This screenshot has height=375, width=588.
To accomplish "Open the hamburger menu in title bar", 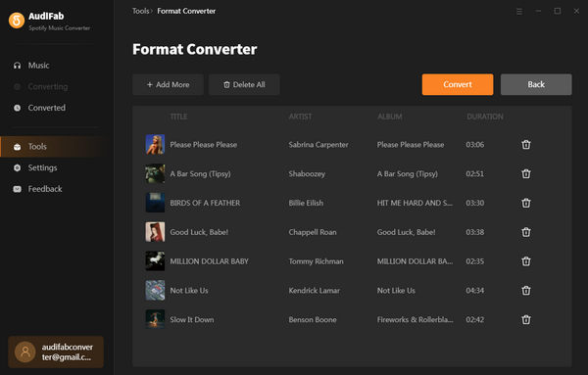I will 519,12.
